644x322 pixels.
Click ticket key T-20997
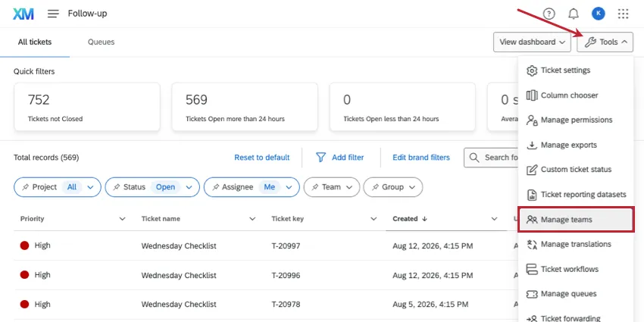pos(286,246)
